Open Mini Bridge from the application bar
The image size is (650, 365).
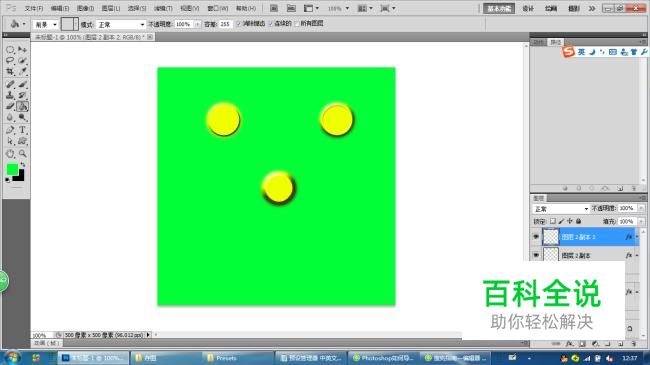tap(291, 8)
